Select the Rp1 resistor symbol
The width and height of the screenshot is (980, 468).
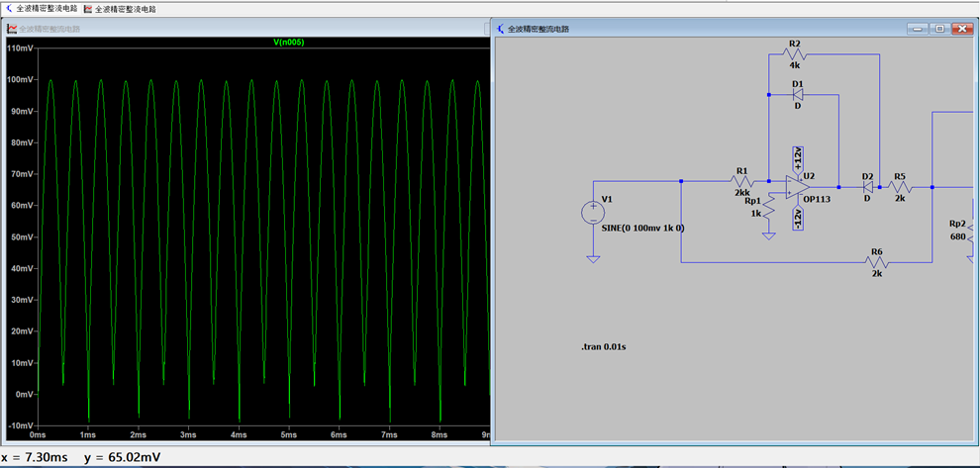pyautogui.click(x=769, y=207)
